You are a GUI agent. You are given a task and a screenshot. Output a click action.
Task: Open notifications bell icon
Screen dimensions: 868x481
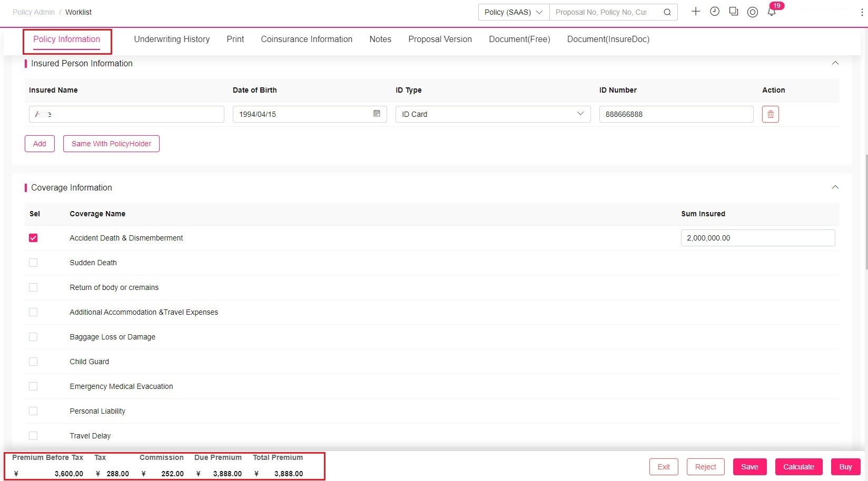click(772, 12)
